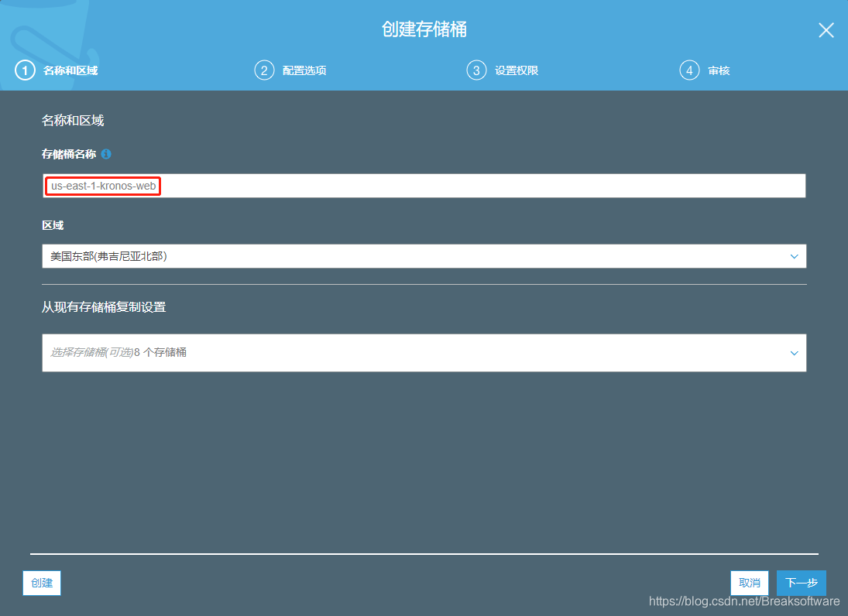The image size is (848, 616).
Task: Go to 审核 step label
Action: tap(719, 70)
